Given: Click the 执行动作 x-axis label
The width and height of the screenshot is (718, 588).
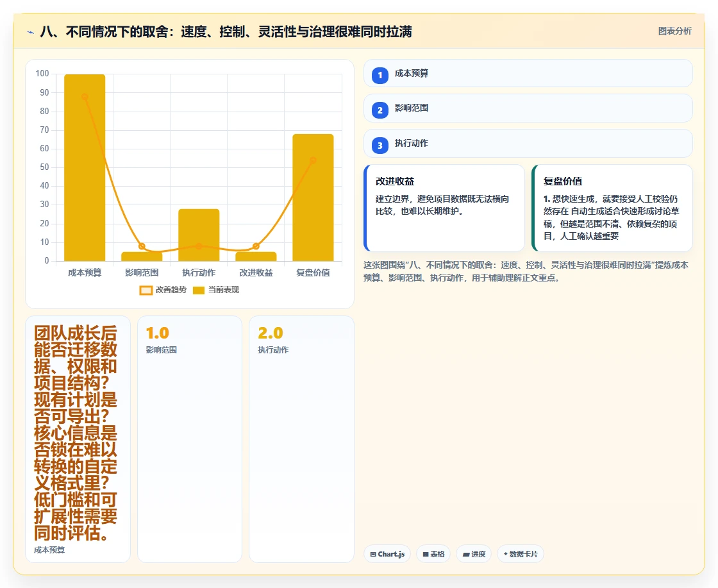Looking at the screenshot, I should (199, 273).
